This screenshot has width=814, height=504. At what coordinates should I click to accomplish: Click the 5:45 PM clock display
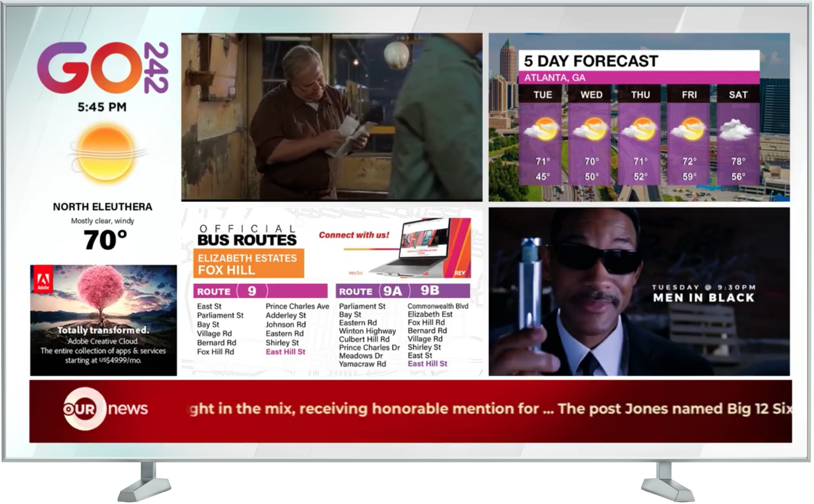[102, 107]
